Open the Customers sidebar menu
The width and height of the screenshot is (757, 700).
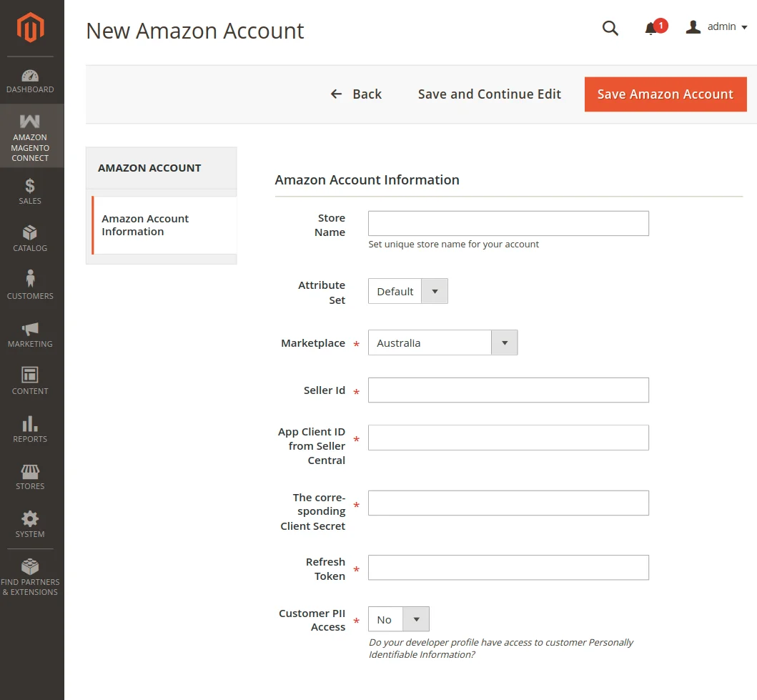point(30,285)
